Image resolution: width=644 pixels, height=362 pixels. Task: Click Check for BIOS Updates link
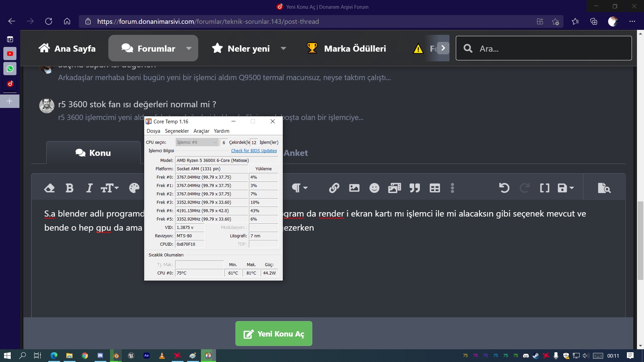254,151
